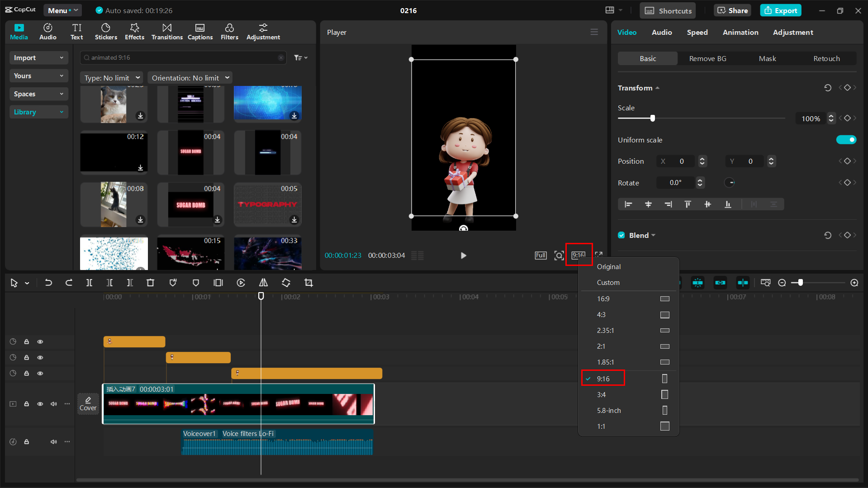Image resolution: width=868 pixels, height=488 pixels.
Task: Toggle the Uniform scale switch
Action: [x=846, y=140]
